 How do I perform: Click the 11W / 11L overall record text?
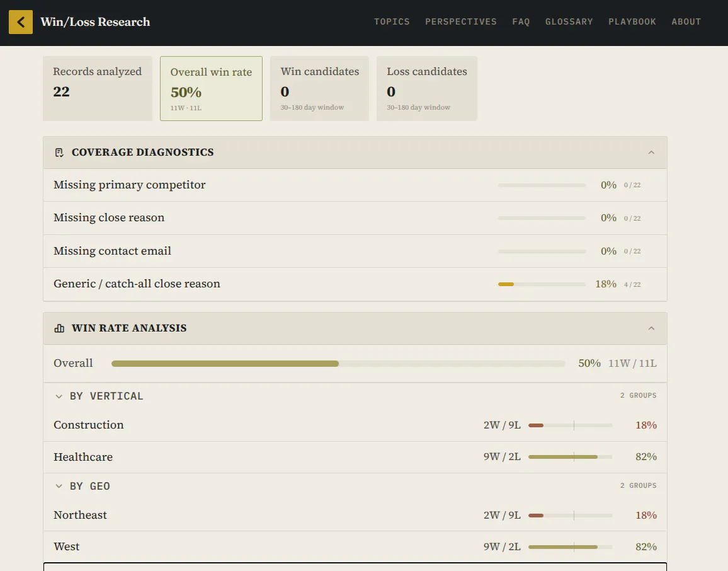tap(632, 363)
